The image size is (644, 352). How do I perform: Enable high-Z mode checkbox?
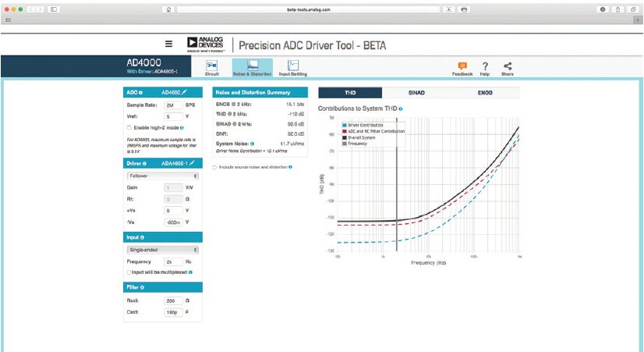[x=129, y=126]
